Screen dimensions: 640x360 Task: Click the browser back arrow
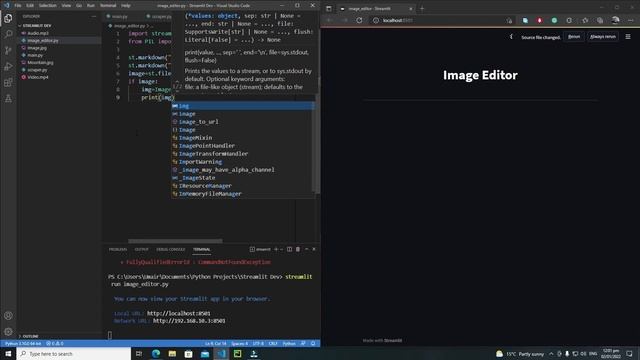[330, 20]
